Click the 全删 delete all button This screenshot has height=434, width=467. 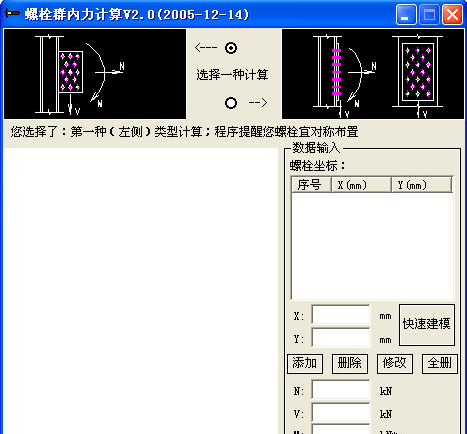[x=440, y=363]
